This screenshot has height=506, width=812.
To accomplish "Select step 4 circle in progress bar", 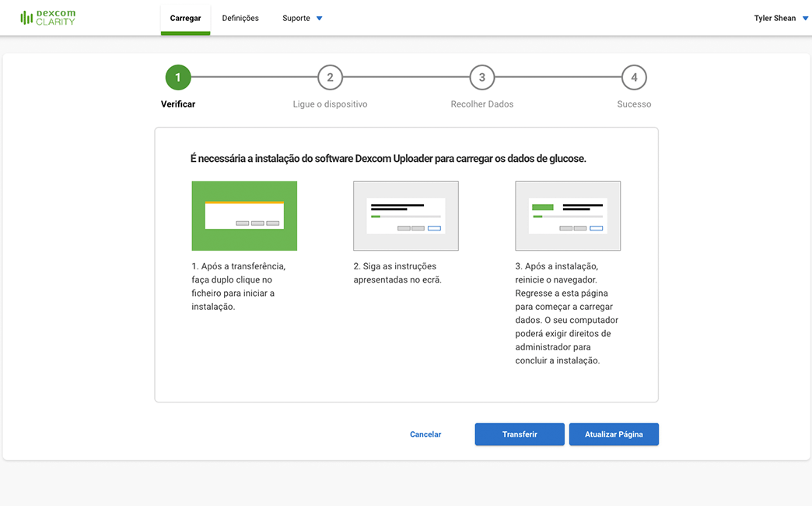I will (634, 77).
